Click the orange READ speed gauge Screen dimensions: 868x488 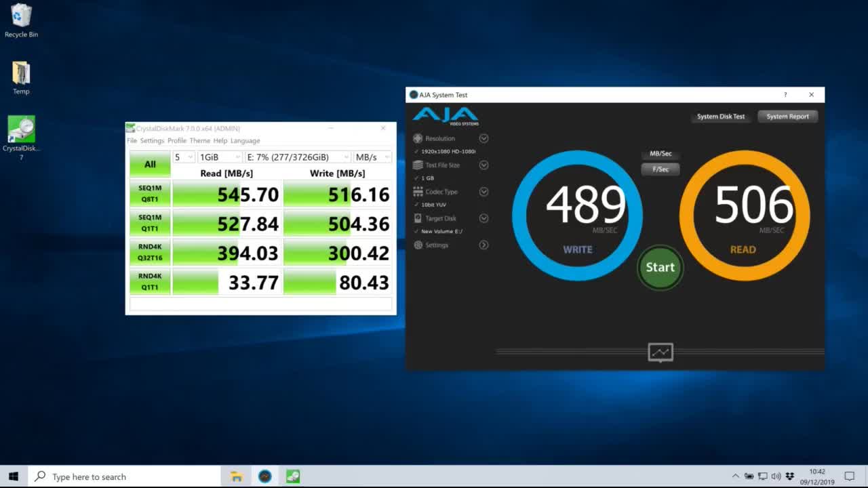pos(745,216)
